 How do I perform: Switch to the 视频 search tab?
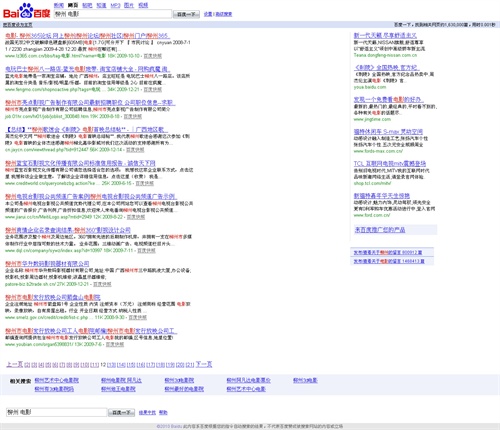143,5
